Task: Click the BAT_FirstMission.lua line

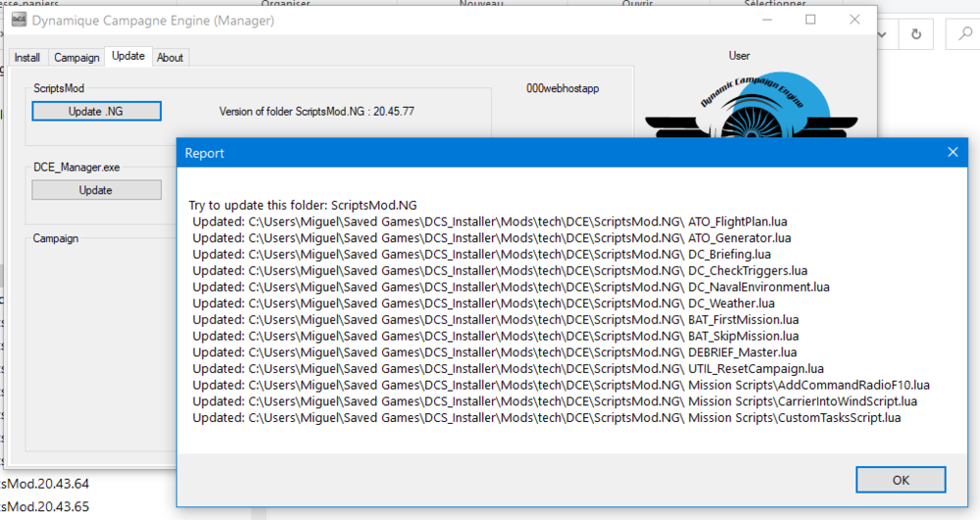Action: 495,319
